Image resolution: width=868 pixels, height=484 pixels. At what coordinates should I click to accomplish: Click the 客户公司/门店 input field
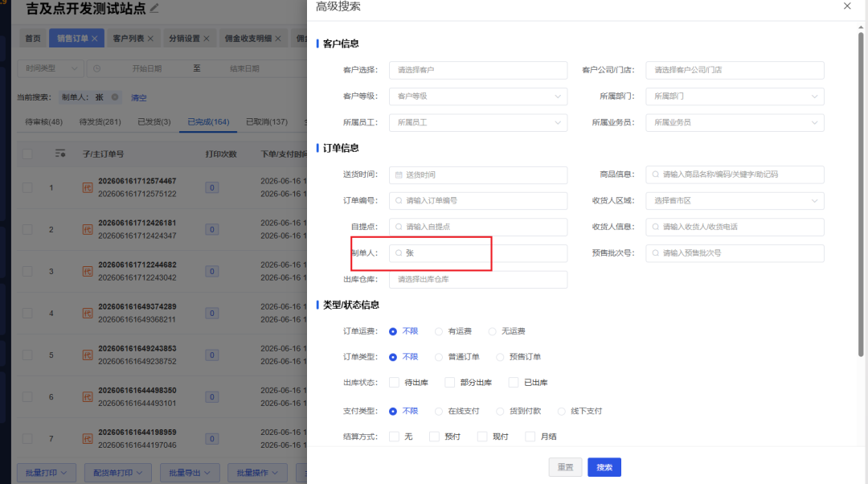[x=735, y=70]
